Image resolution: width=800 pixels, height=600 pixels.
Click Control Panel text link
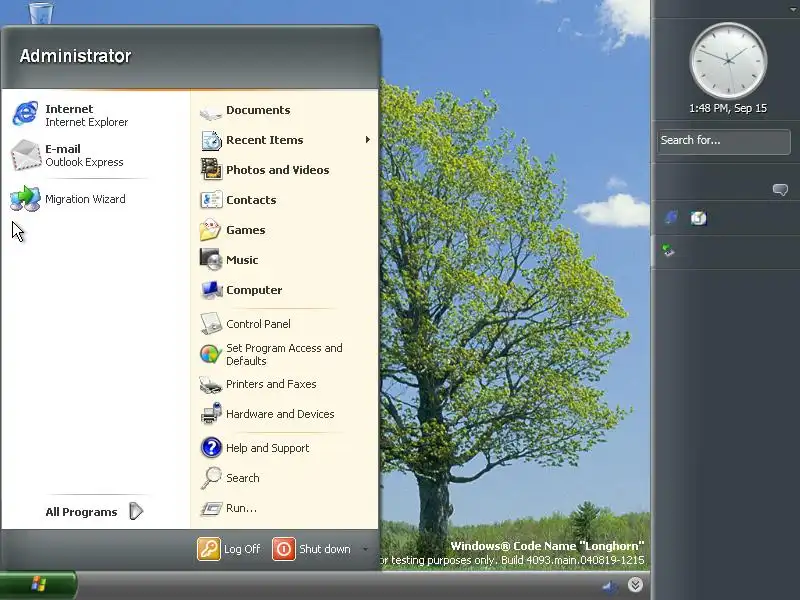(x=258, y=324)
